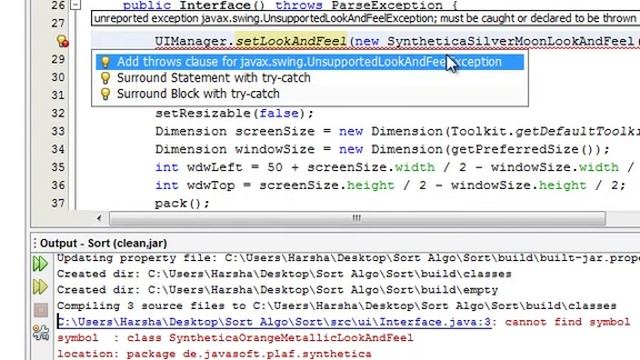
Task: Click the stop build square icon
Action: 41,310
